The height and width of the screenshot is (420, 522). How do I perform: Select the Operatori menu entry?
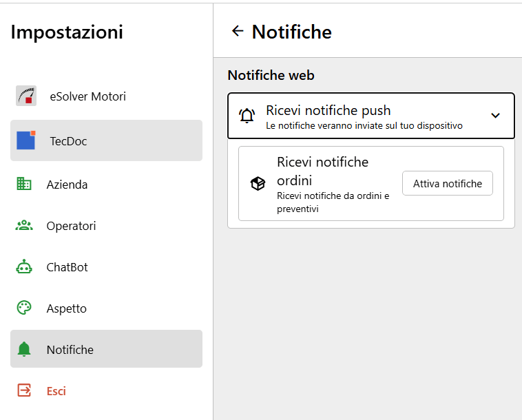pyautogui.click(x=106, y=226)
